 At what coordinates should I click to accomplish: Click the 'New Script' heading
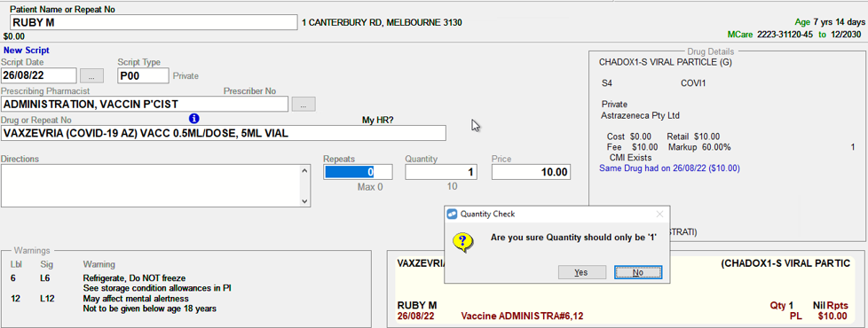tap(26, 51)
